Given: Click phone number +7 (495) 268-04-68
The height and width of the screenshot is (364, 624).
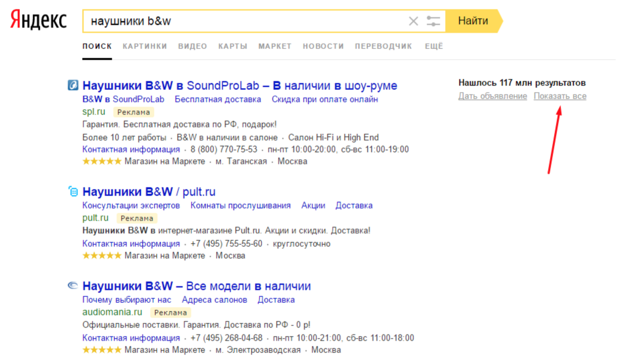Looking at the screenshot, I should (226, 338).
